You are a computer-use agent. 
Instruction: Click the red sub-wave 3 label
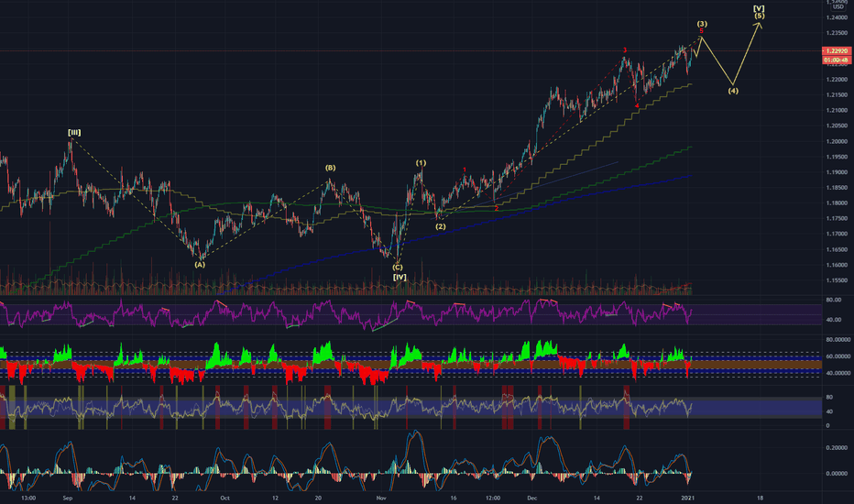tap(625, 50)
